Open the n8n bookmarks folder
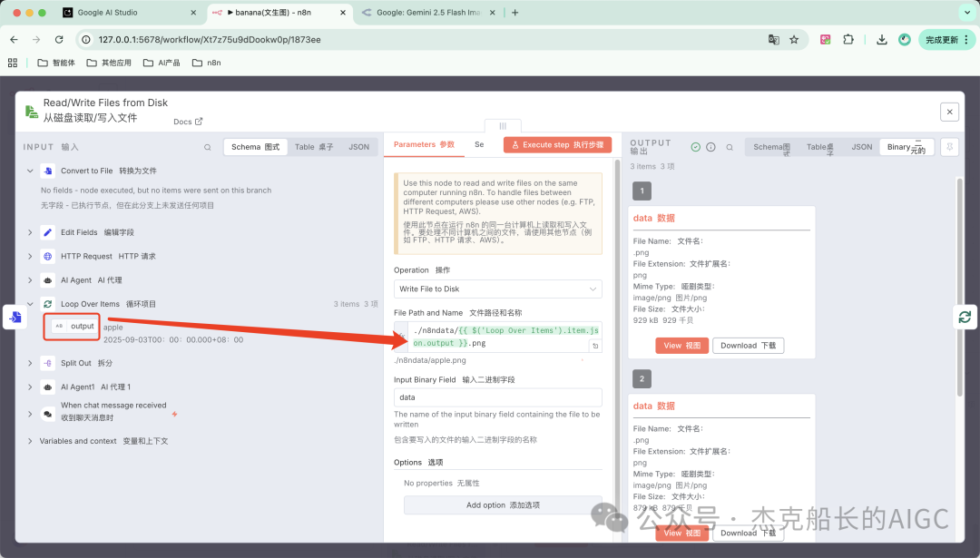Viewport: 980px width, 558px height. [x=206, y=63]
